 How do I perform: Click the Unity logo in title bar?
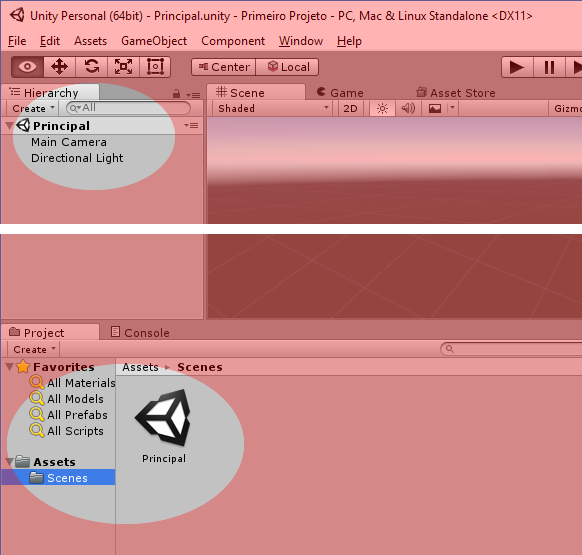tap(17, 15)
